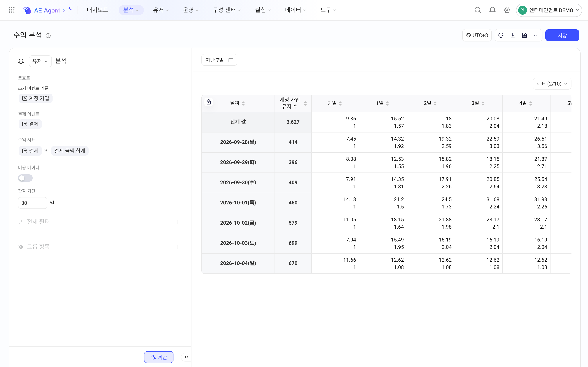This screenshot has width=588, height=367.
Task: Refresh the revenue analysis data
Action: click(x=501, y=35)
